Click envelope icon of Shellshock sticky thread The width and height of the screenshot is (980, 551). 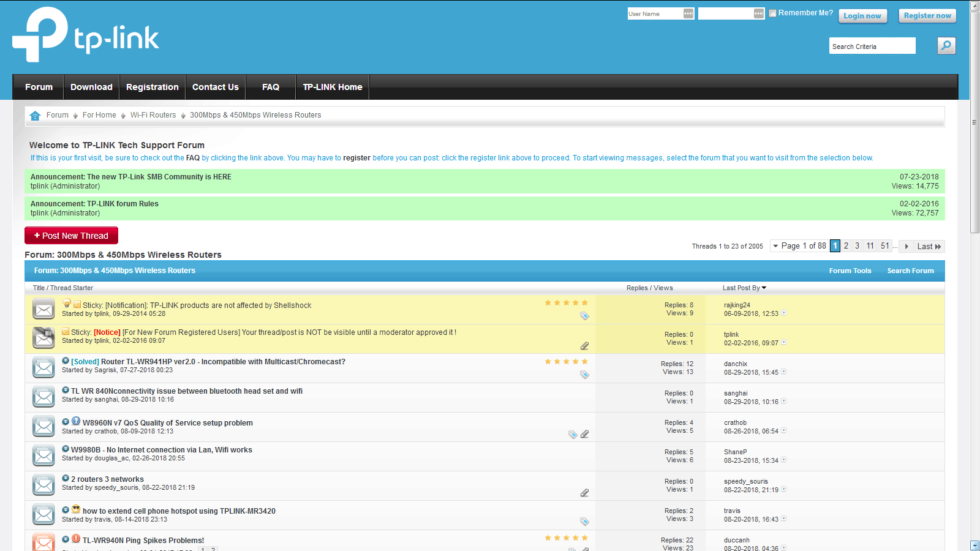pyautogui.click(x=43, y=309)
